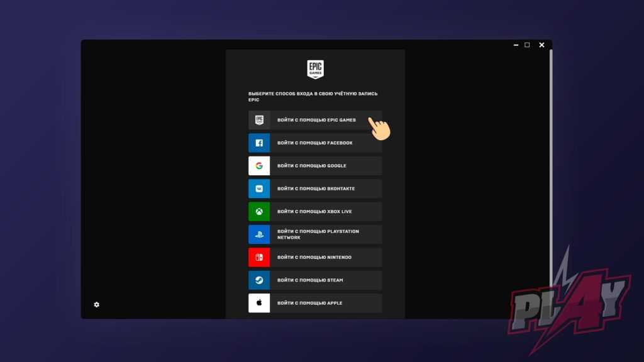Select 'Войти с помощью Epic Games' text
644x362 pixels.
click(x=316, y=120)
